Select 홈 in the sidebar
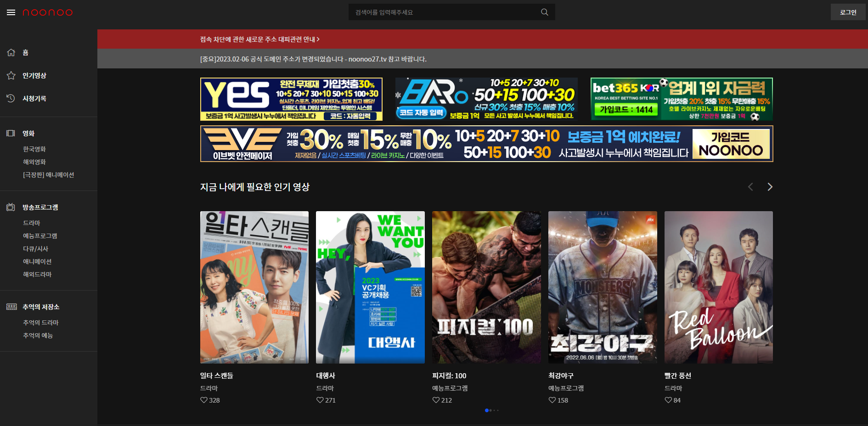Viewport: 868px width, 426px height. (x=26, y=52)
